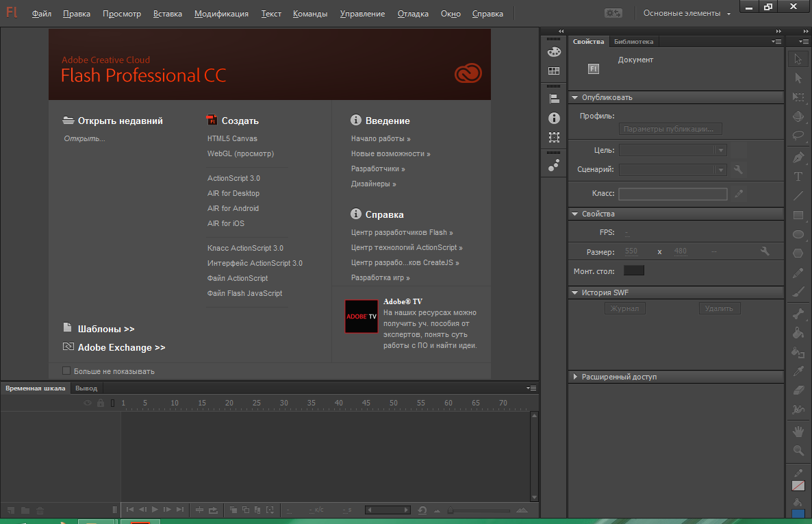
Task: Open the 'Отладка' menu
Action: [x=413, y=14]
